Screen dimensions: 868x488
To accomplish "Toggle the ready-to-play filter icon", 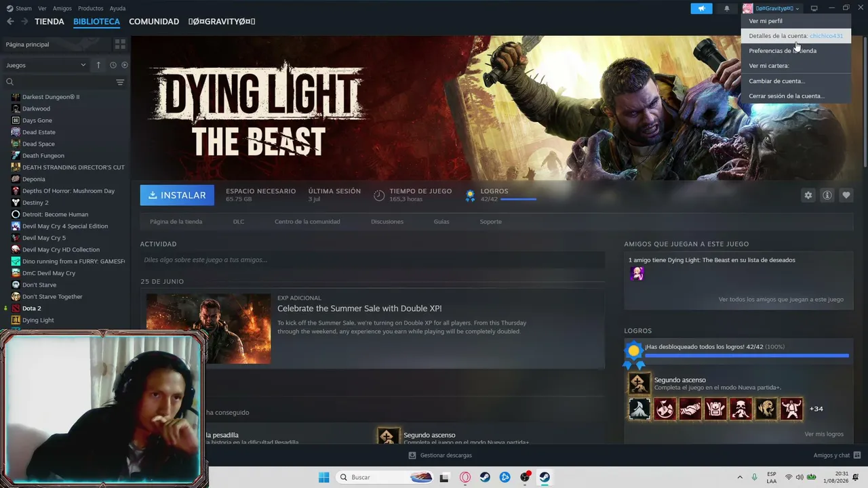I will click(x=125, y=65).
